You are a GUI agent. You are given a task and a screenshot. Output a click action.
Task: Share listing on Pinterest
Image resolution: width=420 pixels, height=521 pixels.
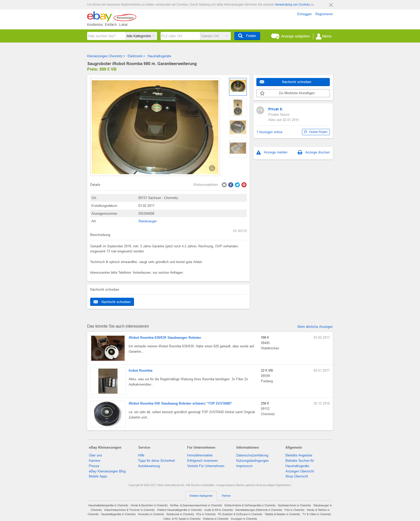(244, 185)
